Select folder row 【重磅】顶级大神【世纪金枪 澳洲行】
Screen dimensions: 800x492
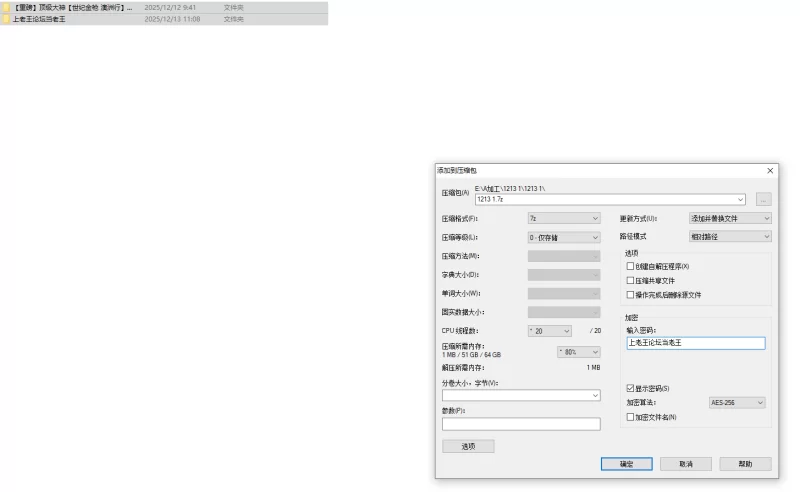(x=164, y=7)
